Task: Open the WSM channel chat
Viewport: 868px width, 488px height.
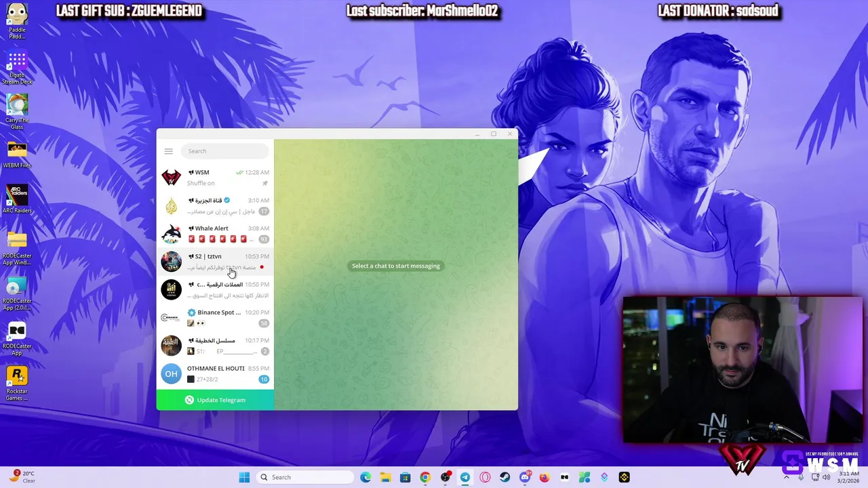Action: (216, 178)
